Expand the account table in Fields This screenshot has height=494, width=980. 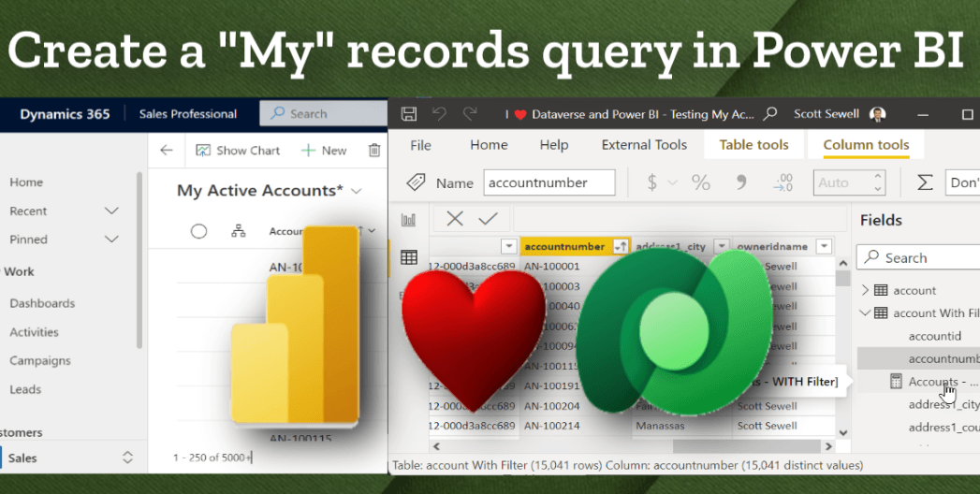click(865, 290)
